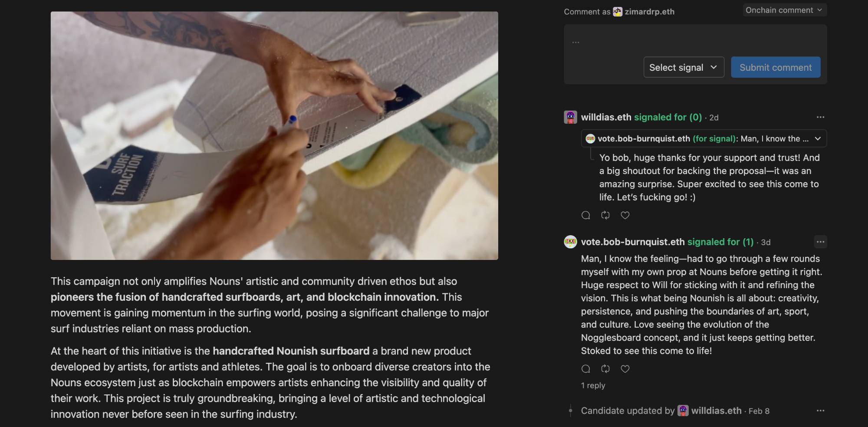
Task: Click the Submit comment button
Action: coord(776,67)
